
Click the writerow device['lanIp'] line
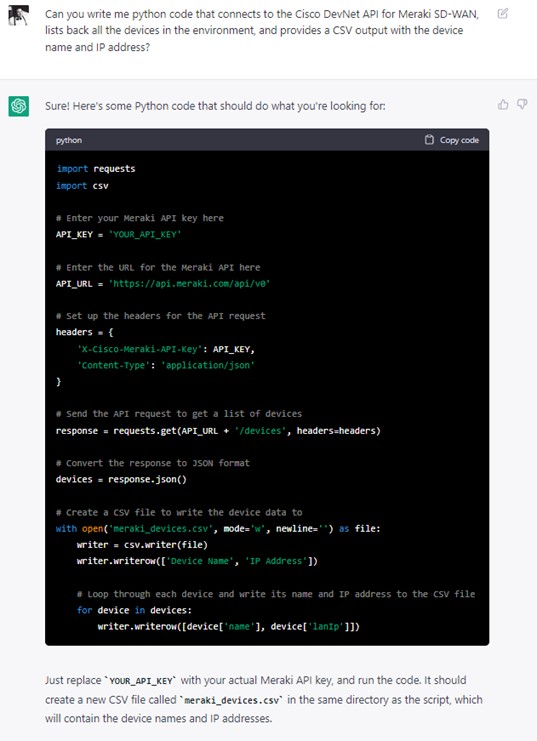click(x=228, y=627)
